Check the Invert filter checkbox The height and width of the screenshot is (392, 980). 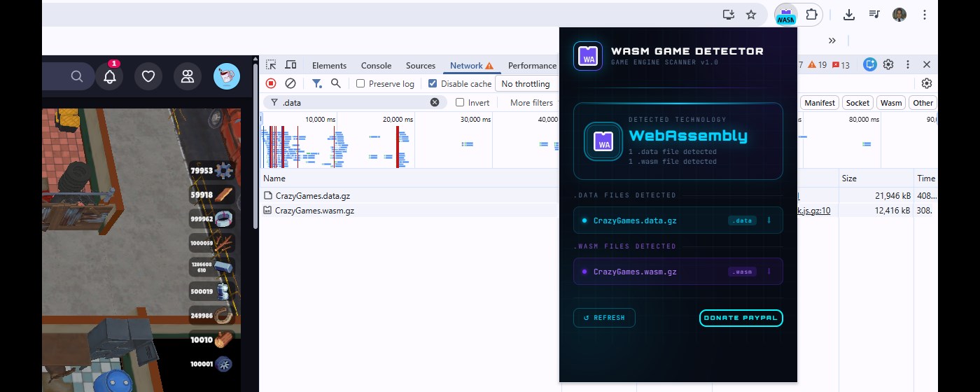pyautogui.click(x=460, y=102)
